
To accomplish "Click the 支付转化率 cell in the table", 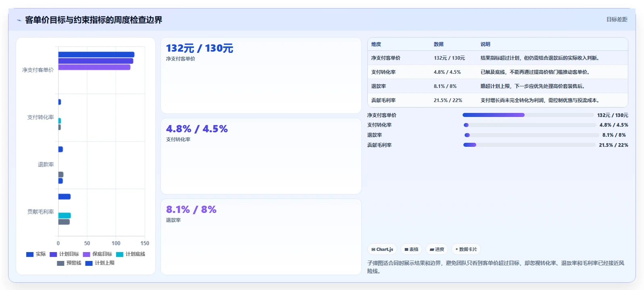I will pyautogui.click(x=383, y=72).
